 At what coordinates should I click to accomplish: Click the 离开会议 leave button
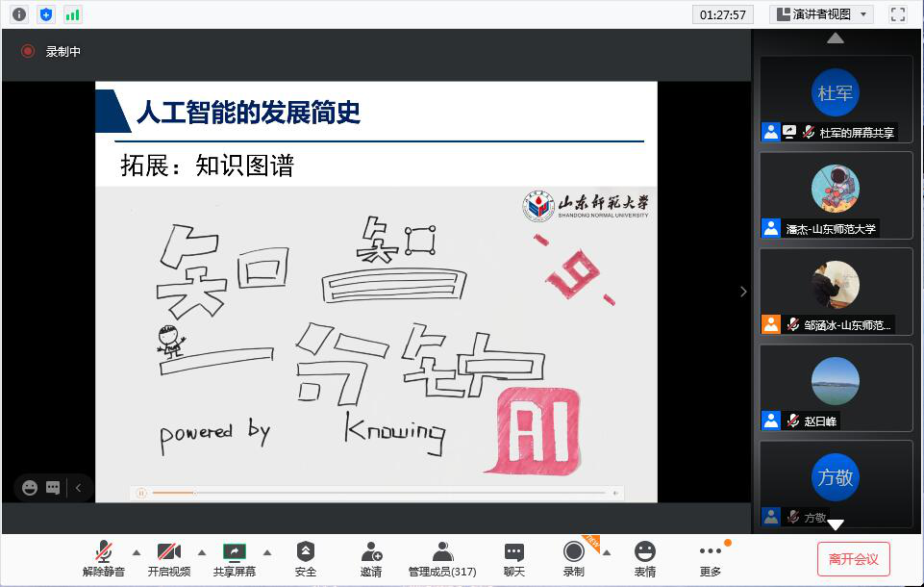coord(853,559)
